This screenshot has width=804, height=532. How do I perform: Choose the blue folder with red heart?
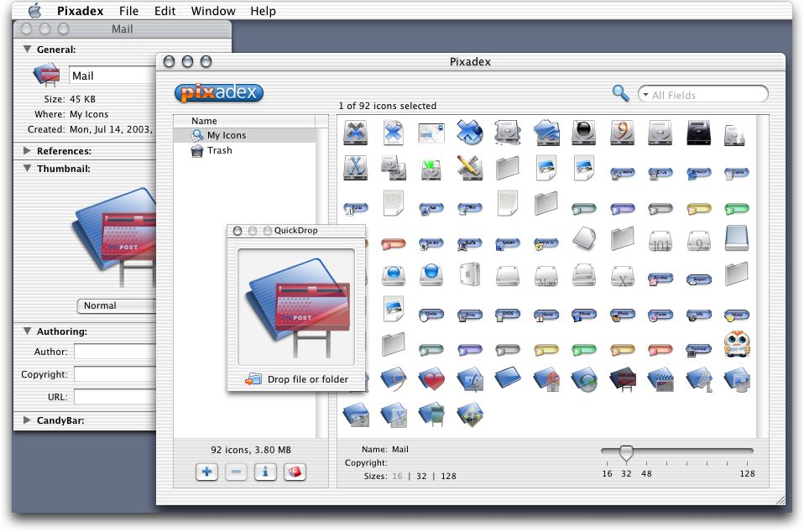pos(431,380)
